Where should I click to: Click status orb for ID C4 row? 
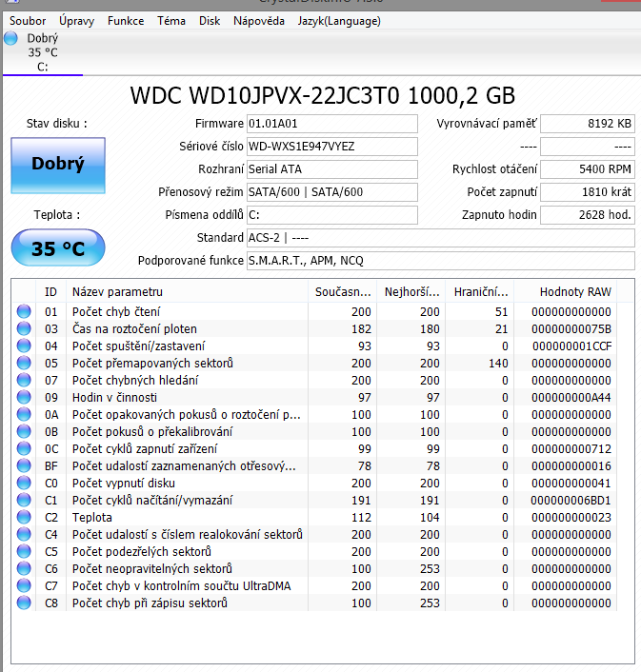pos(24,534)
